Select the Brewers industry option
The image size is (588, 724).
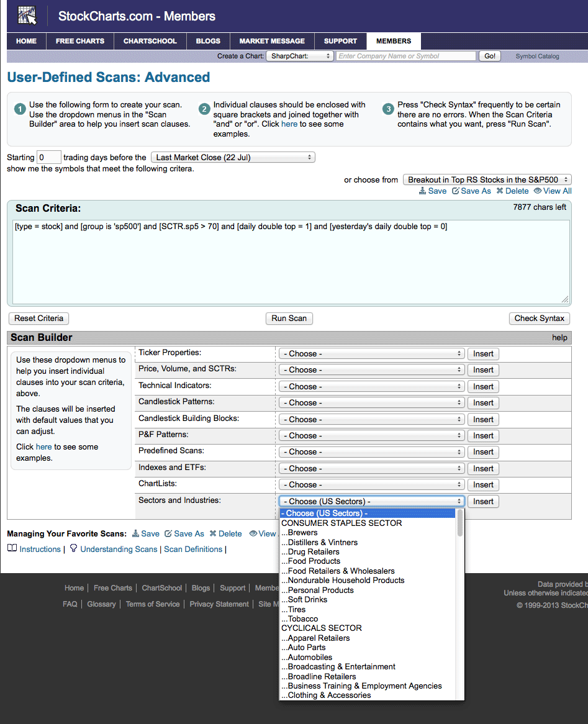click(299, 532)
